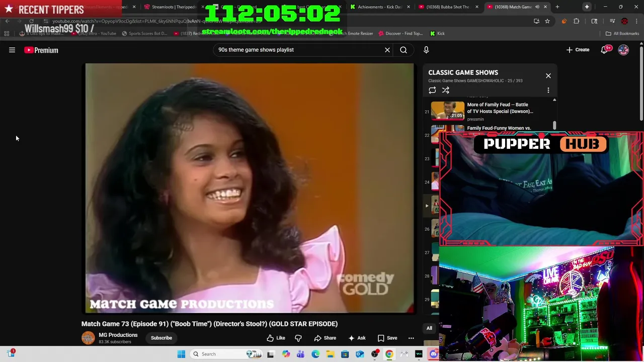The height and width of the screenshot is (362, 644).
Task: Click the Create button
Action: coord(578,50)
